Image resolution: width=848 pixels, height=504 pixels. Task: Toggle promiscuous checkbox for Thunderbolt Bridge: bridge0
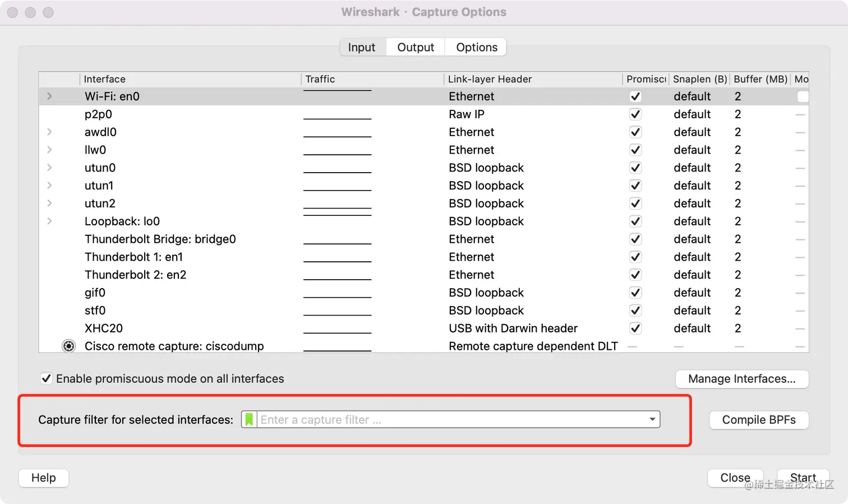[635, 239]
